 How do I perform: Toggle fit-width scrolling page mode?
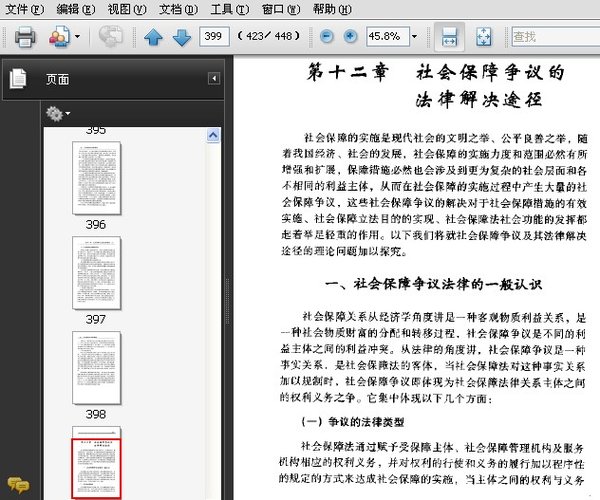tap(450, 37)
